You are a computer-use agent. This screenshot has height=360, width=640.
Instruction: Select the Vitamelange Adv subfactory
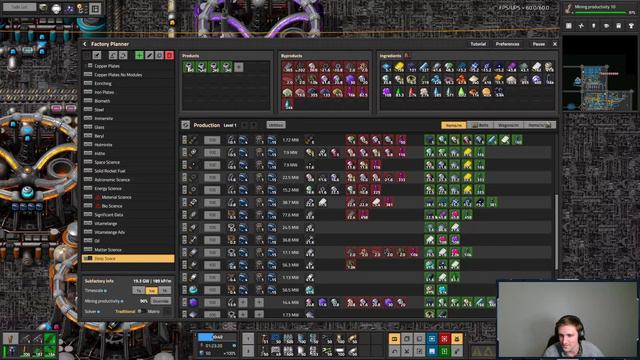pos(128,232)
